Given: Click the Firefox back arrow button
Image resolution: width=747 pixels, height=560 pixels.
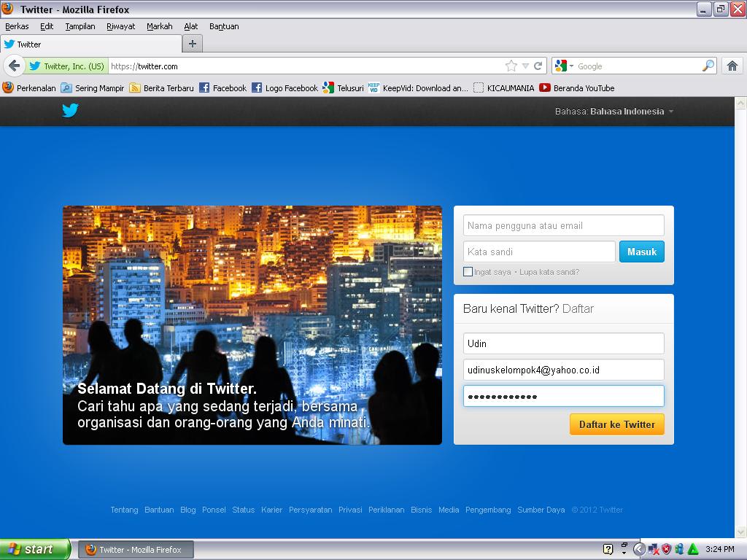Looking at the screenshot, I should tap(15, 66).
